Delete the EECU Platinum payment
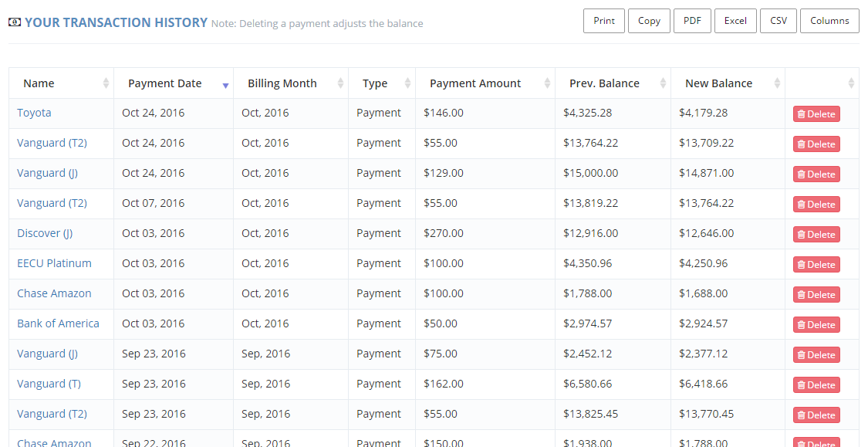868x447 pixels. click(816, 264)
